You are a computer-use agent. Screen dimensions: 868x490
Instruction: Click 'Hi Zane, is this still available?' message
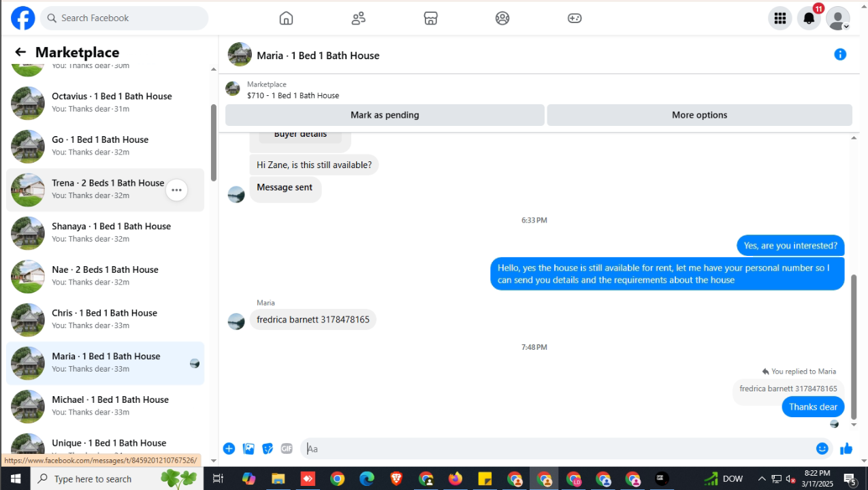pos(314,165)
